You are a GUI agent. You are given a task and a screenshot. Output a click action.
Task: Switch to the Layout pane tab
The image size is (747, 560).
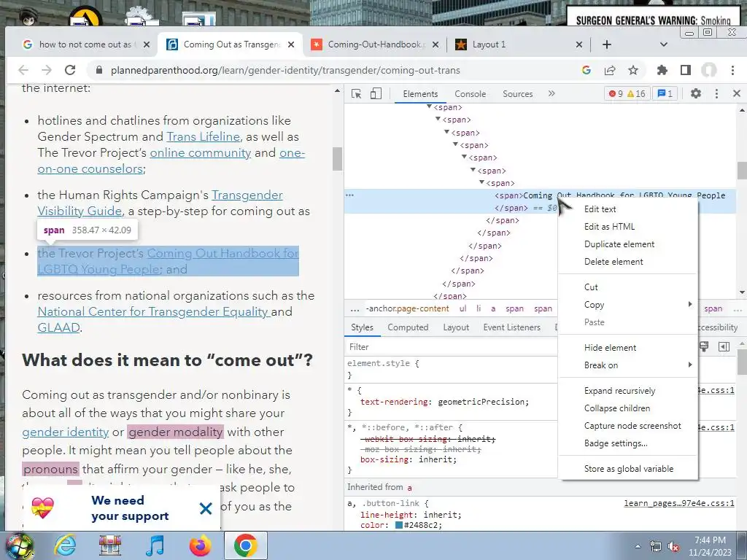[x=456, y=327]
